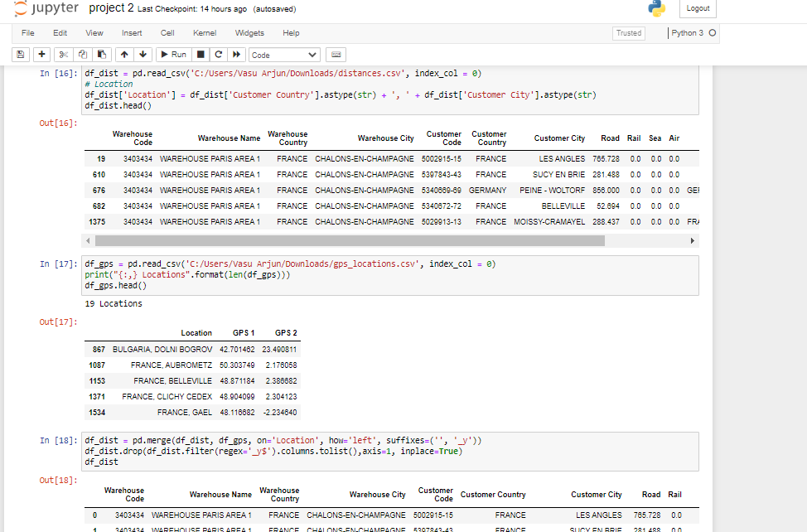Click the Trusted notebook button
This screenshot has width=807, height=532.
click(x=628, y=33)
